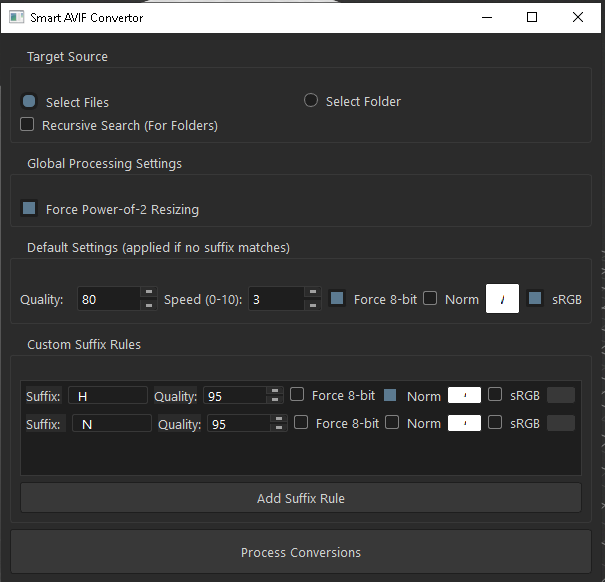The image size is (605, 582).
Task: Check Norm in the N suffix row
Action: pyautogui.click(x=392, y=422)
